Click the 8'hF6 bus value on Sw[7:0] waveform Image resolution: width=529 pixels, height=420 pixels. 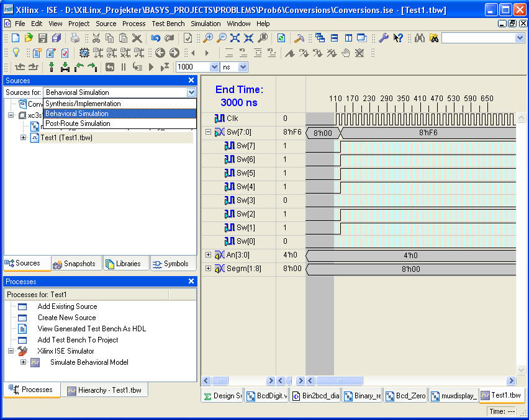click(x=428, y=133)
